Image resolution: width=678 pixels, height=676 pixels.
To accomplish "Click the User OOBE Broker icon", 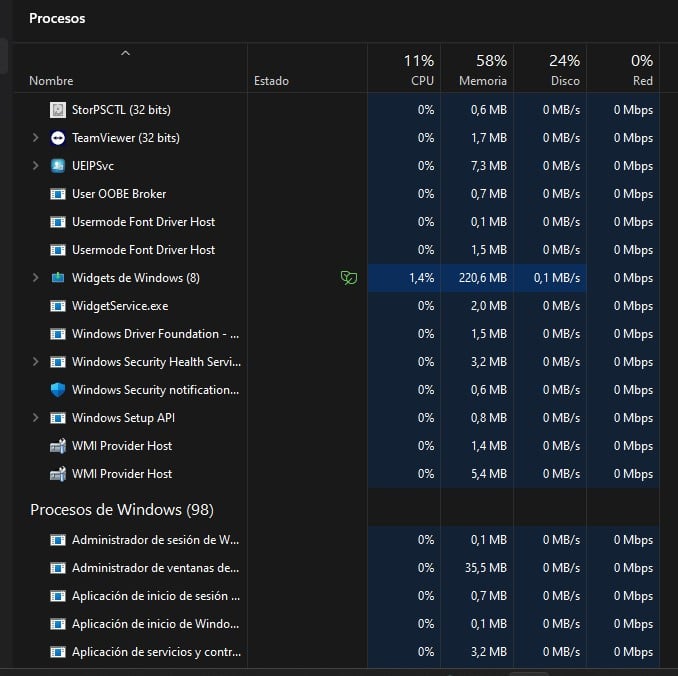I will point(58,194).
